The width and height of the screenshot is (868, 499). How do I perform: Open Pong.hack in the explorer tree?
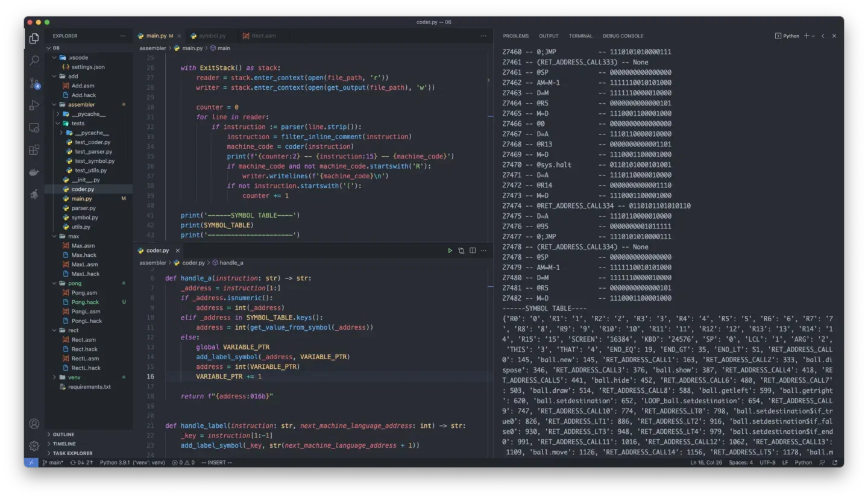[x=85, y=303]
